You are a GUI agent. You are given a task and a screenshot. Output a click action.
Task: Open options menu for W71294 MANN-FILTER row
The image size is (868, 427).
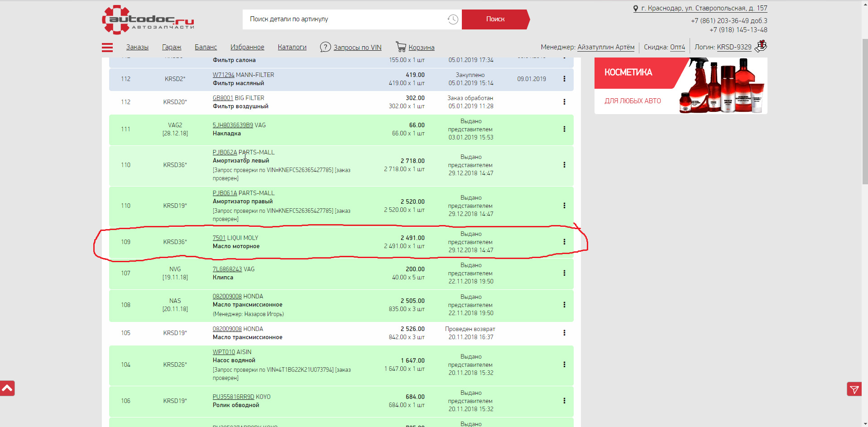click(564, 79)
